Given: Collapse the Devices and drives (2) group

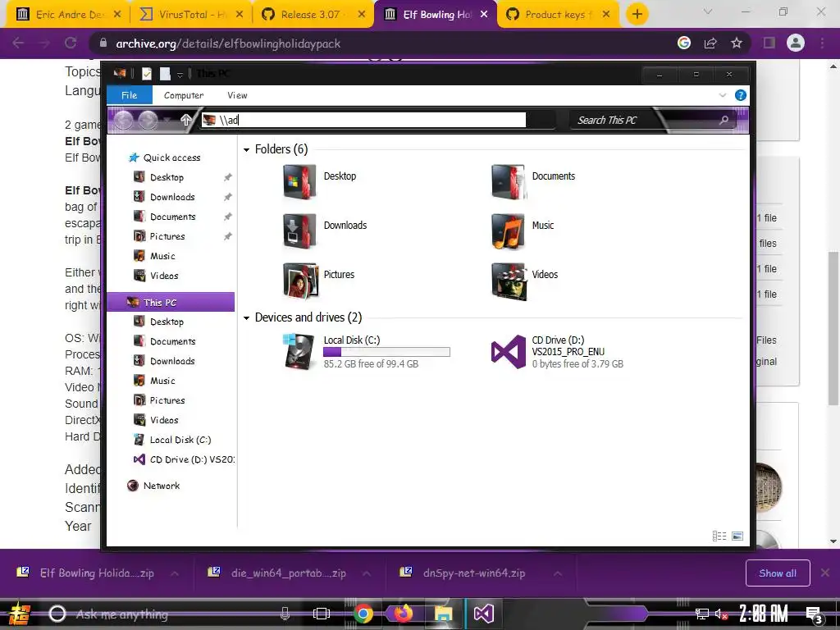Looking at the screenshot, I should [x=246, y=318].
